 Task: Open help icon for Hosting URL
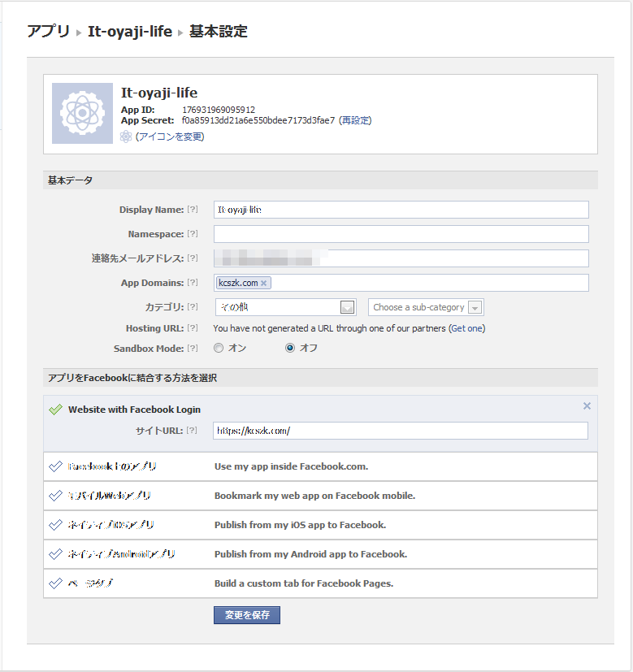[x=193, y=327]
